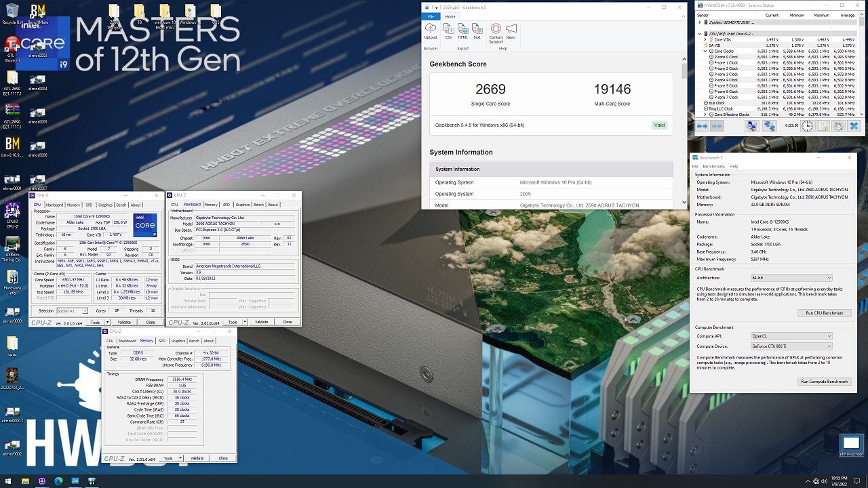This screenshot has height=488, width=868.
Task: Open Microsoft Edge from taskbar
Action: pos(59,481)
